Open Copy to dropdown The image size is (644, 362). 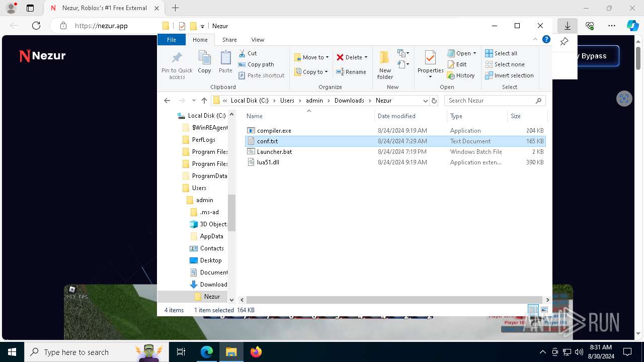(311, 72)
